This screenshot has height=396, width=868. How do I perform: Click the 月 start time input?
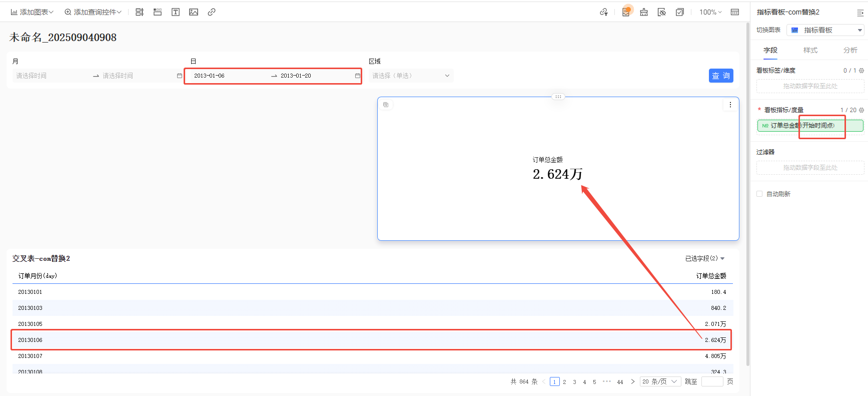pos(50,76)
